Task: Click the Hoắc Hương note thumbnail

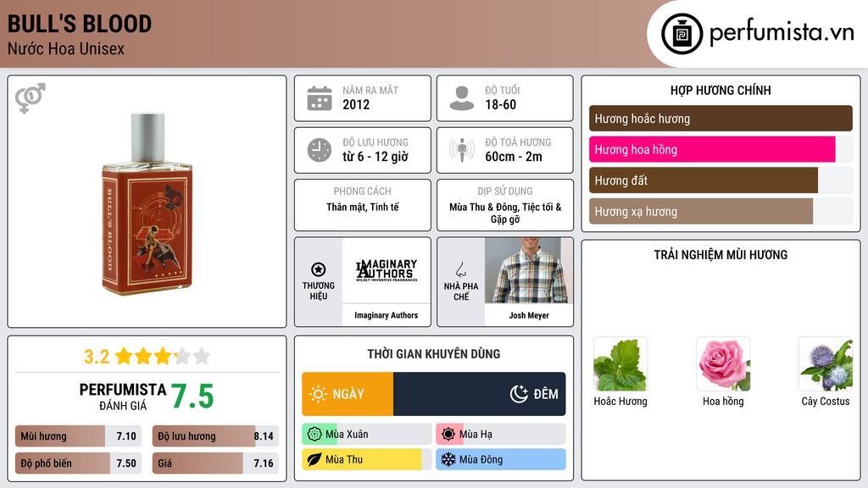Action: point(620,364)
